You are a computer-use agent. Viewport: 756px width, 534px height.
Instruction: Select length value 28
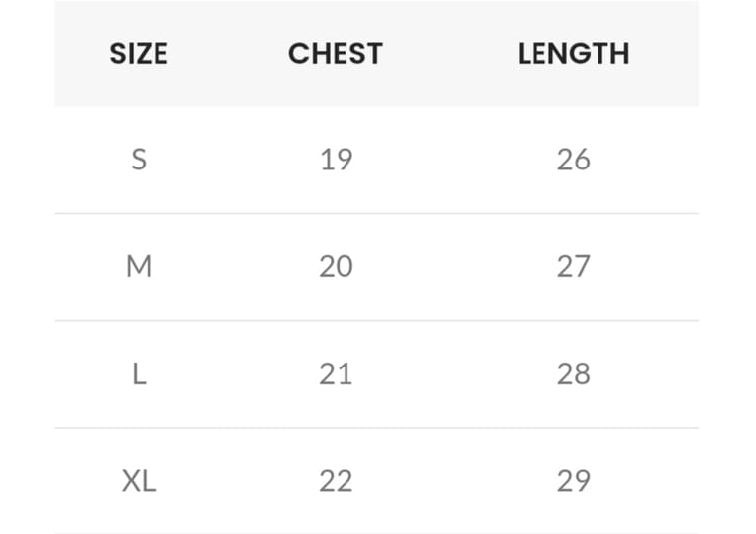pos(573,373)
